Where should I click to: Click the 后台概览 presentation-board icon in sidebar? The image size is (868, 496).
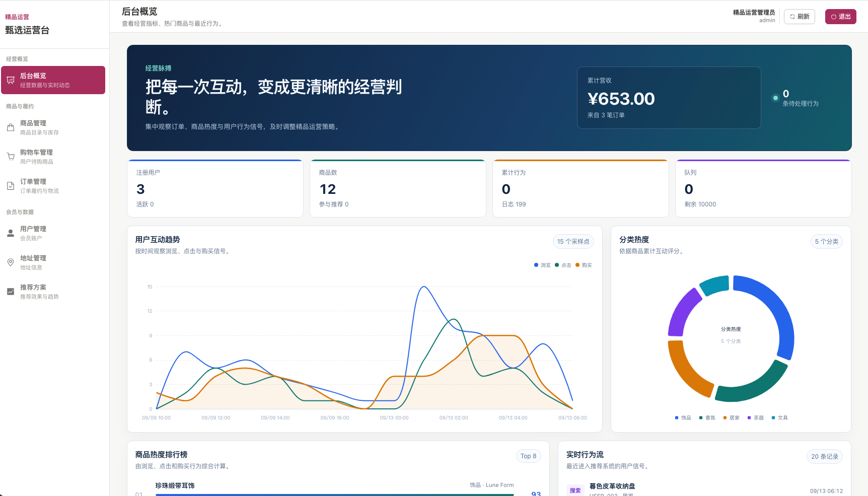(x=11, y=80)
